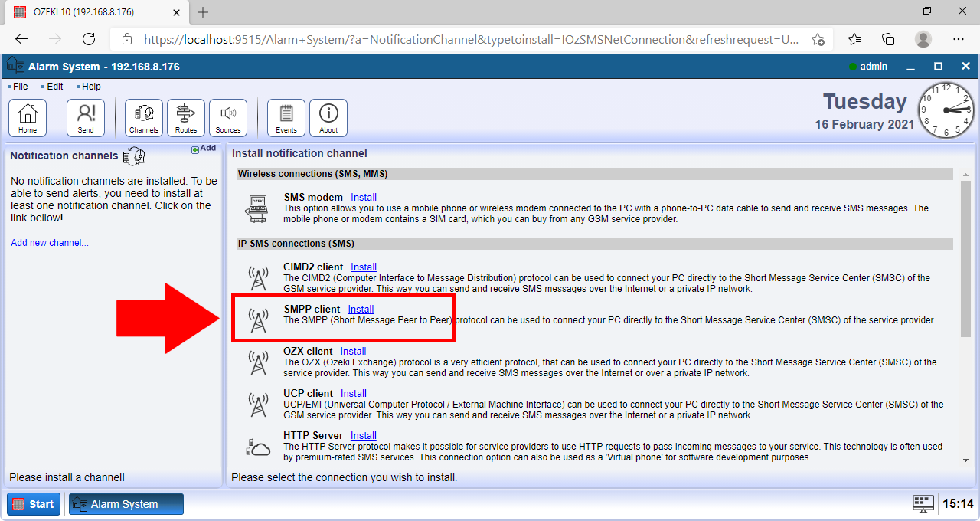Click the UCP client antenna icon
Screen dimensions: 980x521
point(259,404)
